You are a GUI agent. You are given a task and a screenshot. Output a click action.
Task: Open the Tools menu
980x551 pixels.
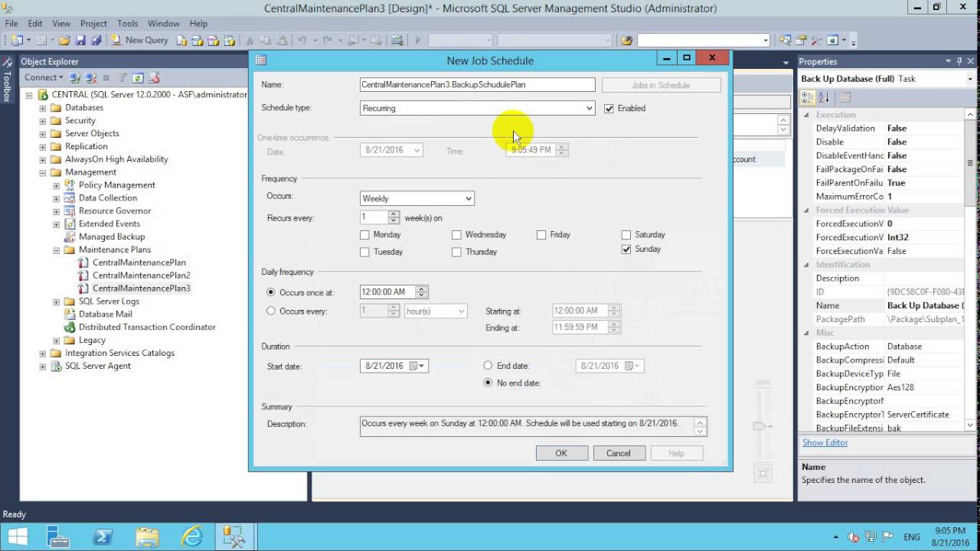127,24
